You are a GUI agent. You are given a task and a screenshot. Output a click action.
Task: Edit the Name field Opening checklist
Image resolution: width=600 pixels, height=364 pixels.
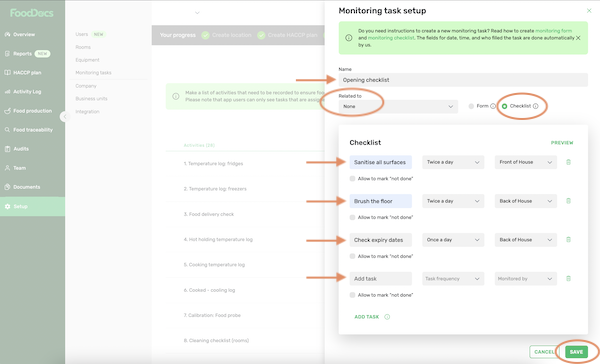[x=463, y=80]
